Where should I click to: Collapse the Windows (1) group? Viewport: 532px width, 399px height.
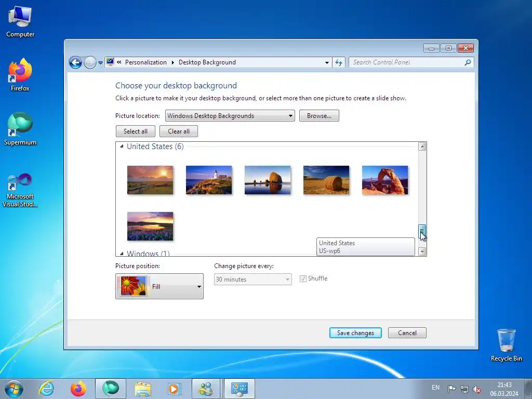pos(122,254)
